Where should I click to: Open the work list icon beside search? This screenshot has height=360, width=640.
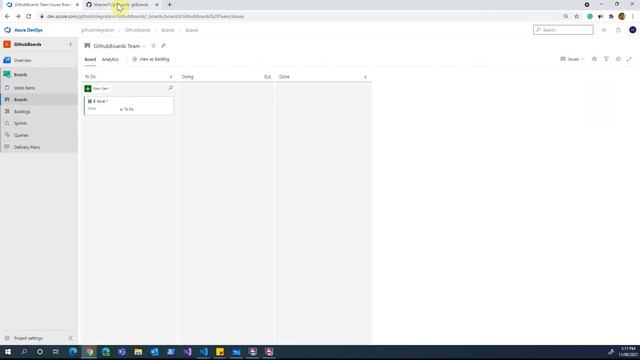click(604, 30)
